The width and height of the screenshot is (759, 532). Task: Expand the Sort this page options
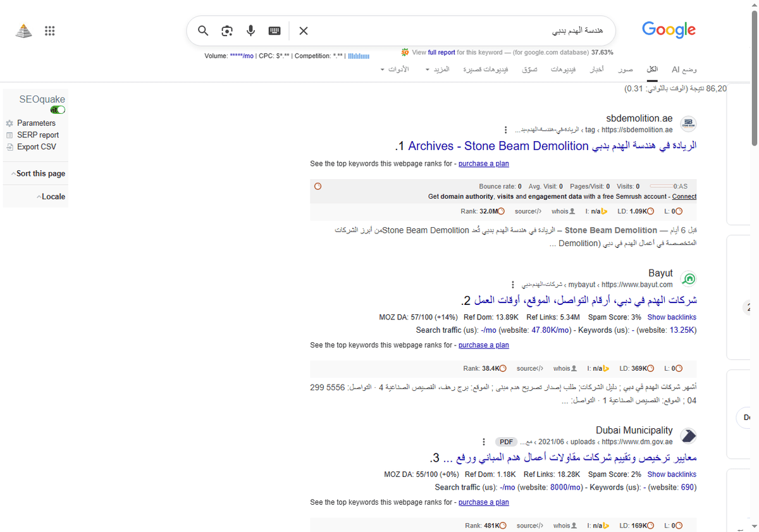click(35, 173)
